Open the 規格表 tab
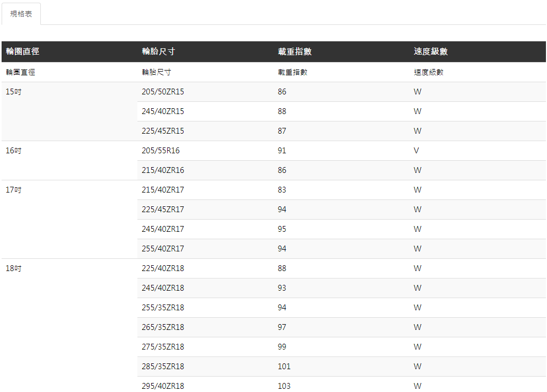Viewport: 547px width, 392px height. click(21, 14)
